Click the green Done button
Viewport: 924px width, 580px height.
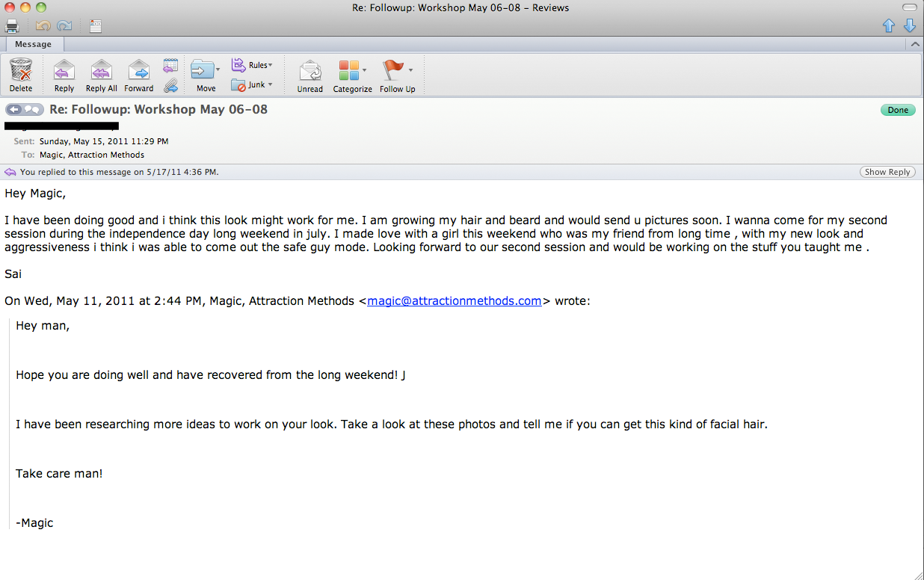click(x=898, y=110)
